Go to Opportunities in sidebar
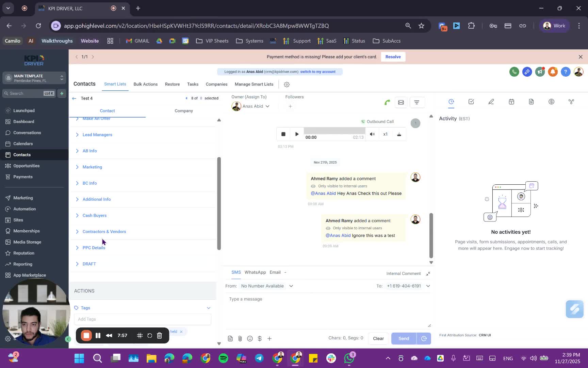The height and width of the screenshot is (368, 588). click(26, 166)
